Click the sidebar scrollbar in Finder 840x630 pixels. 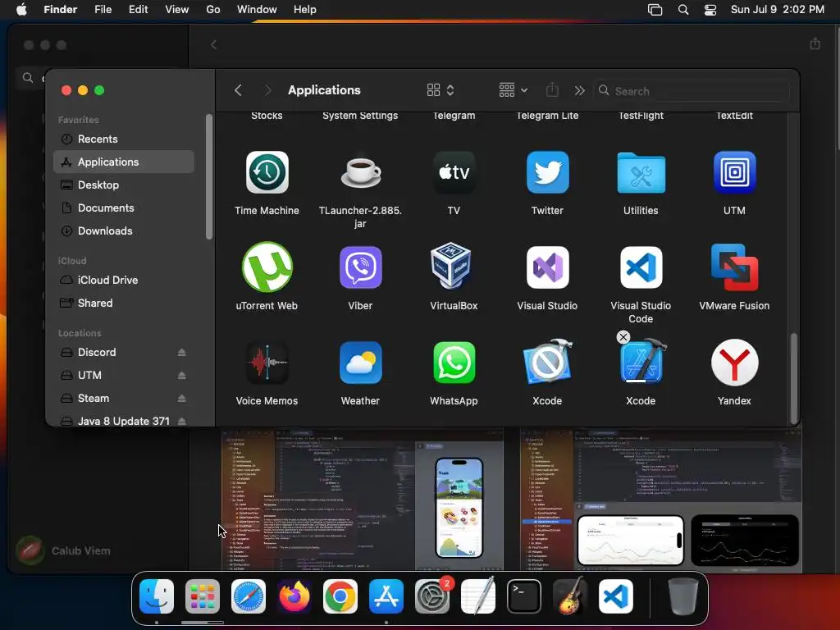(x=209, y=177)
